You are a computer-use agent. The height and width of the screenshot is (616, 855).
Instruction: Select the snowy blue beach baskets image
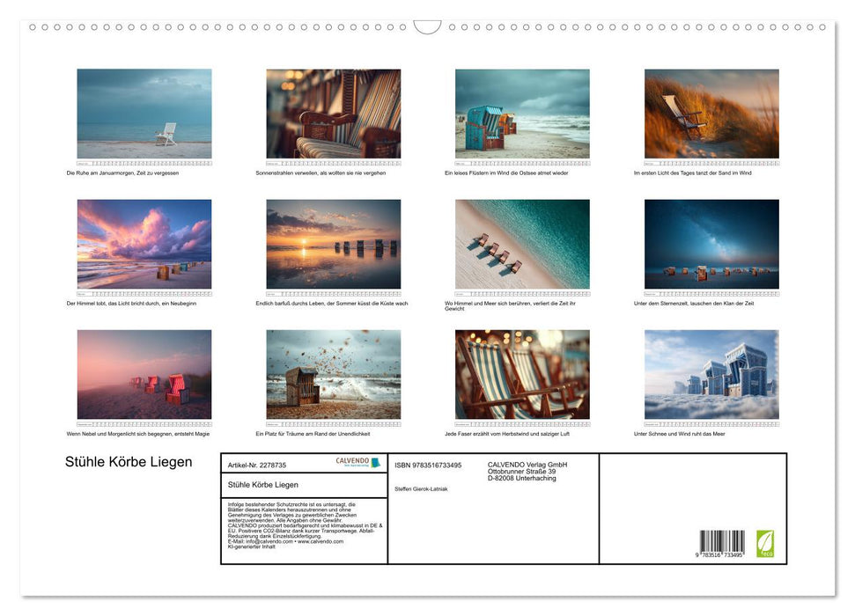(x=711, y=374)
